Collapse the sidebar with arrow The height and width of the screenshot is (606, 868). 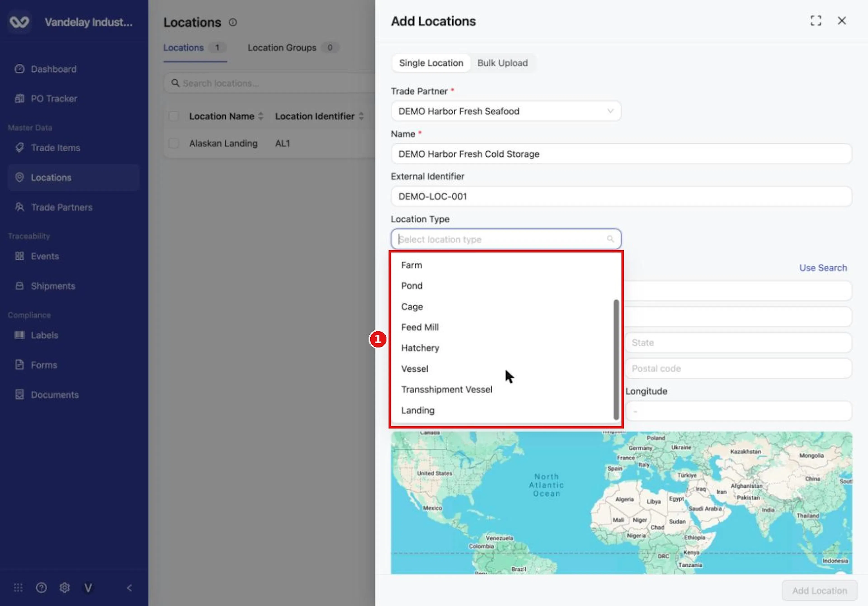tap(129, 588)
